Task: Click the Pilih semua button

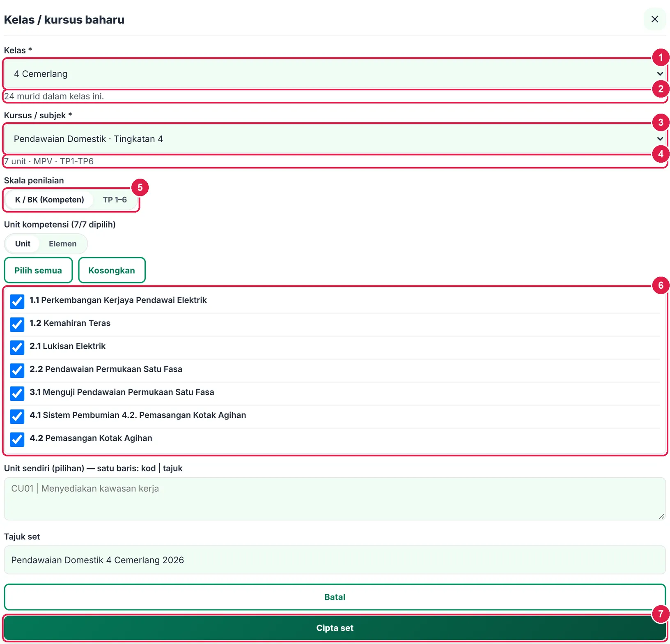Action: [38, 270]
